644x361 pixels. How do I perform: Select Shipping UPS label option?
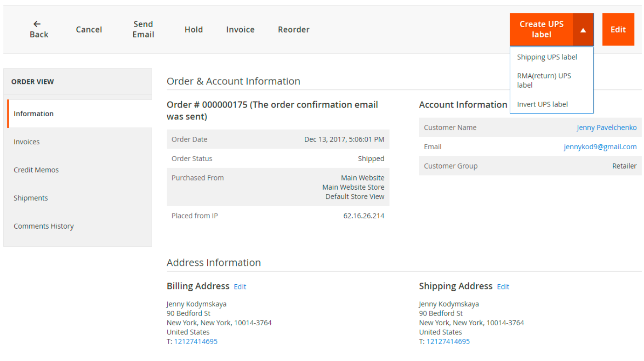click(547, 57)
